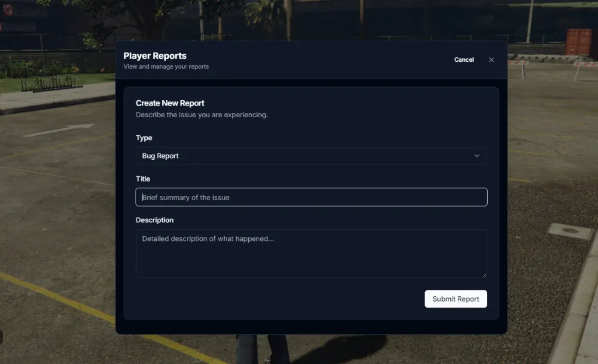This screenshot has height=364, width=598.
Task: Focus the 'Brief summary of the issue' field
Action: click(311, 197)
